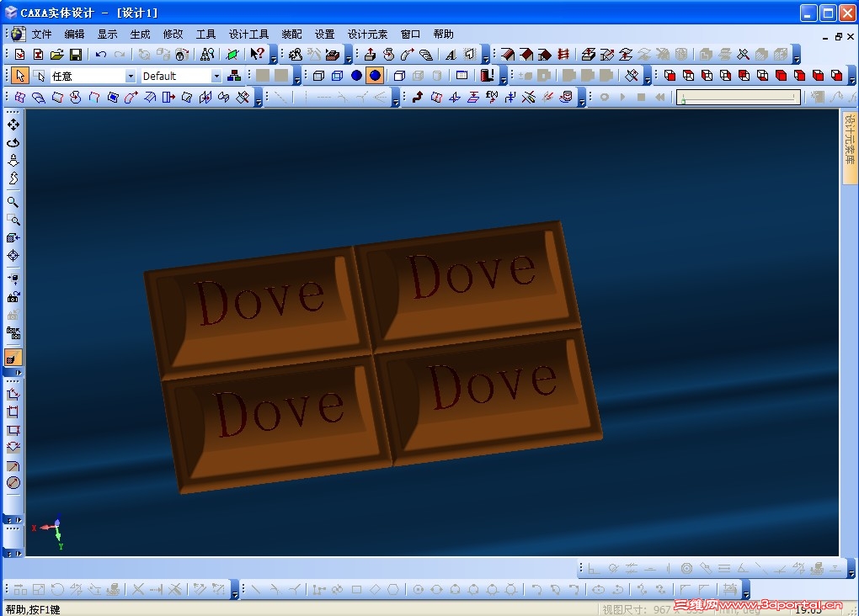Click the animation play button
The width and height of the screenshot is (859, 616).
pyautogui.click(x=623, y=97)
